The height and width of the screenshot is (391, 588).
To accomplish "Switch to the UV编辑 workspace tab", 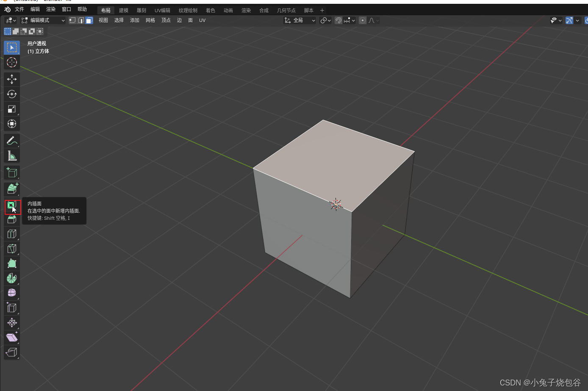I will pos(162,10).
